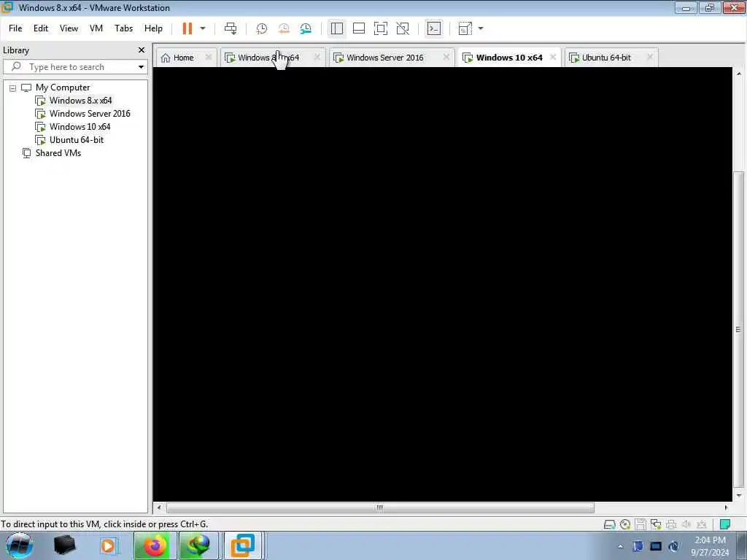Switch to Unity mode

coord(403,28)
